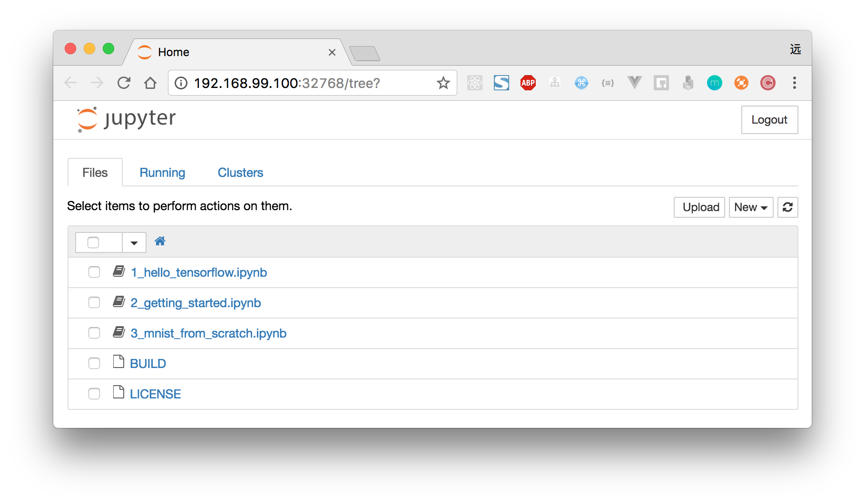Switch to the Running tab
This screenshot has height=504, width=865.
[162, 173]
